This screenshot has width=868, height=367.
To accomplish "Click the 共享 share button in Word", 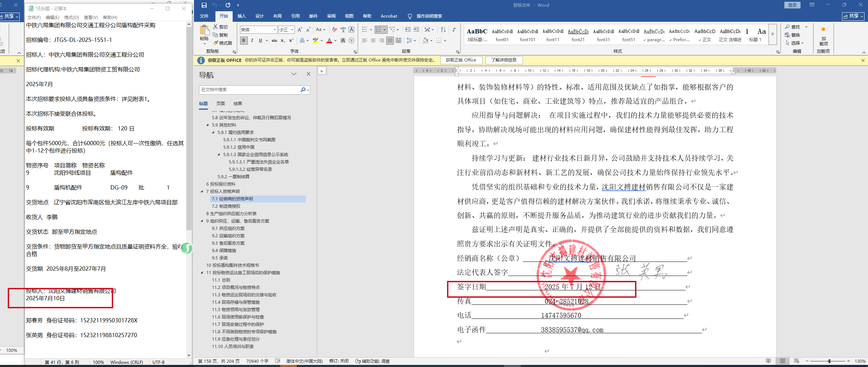I will (x=853, y=16).
